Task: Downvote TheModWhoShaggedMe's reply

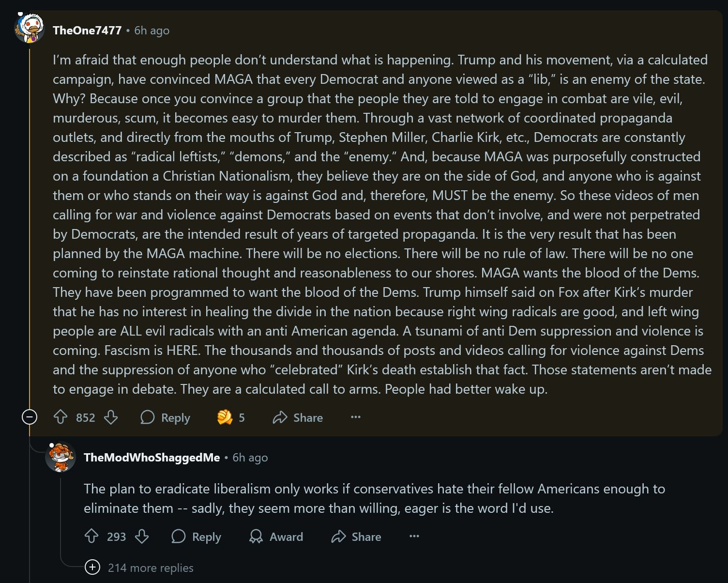Action: (142, 536)
